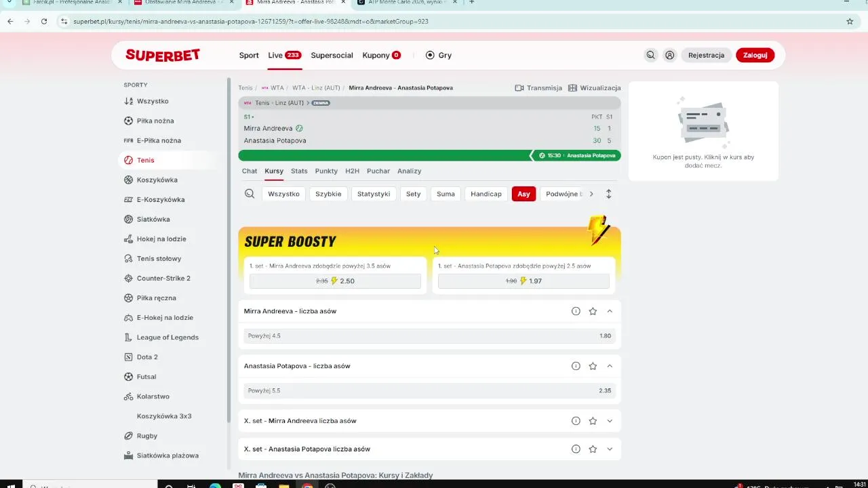This screenshot has width=868, height=488.
Task: Click the user account icon in header
Action: click(670, 56)
